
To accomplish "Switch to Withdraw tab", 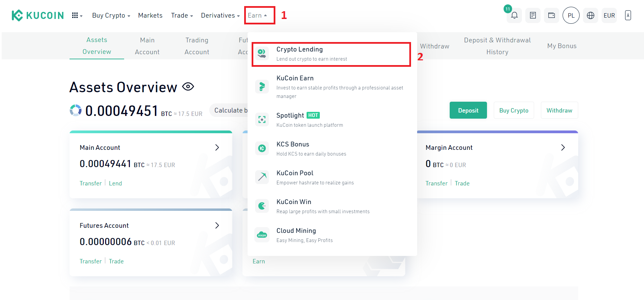I will (434, 46).
